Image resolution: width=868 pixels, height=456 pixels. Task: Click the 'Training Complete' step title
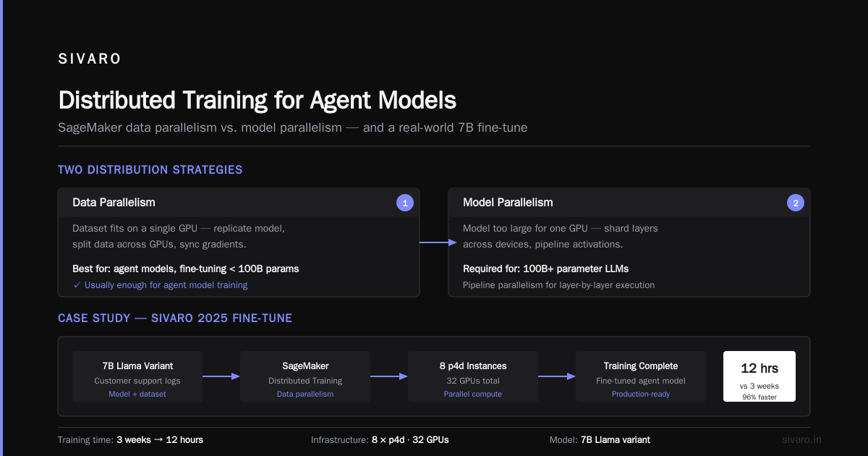pyautogui.click(x=641, y=366)
